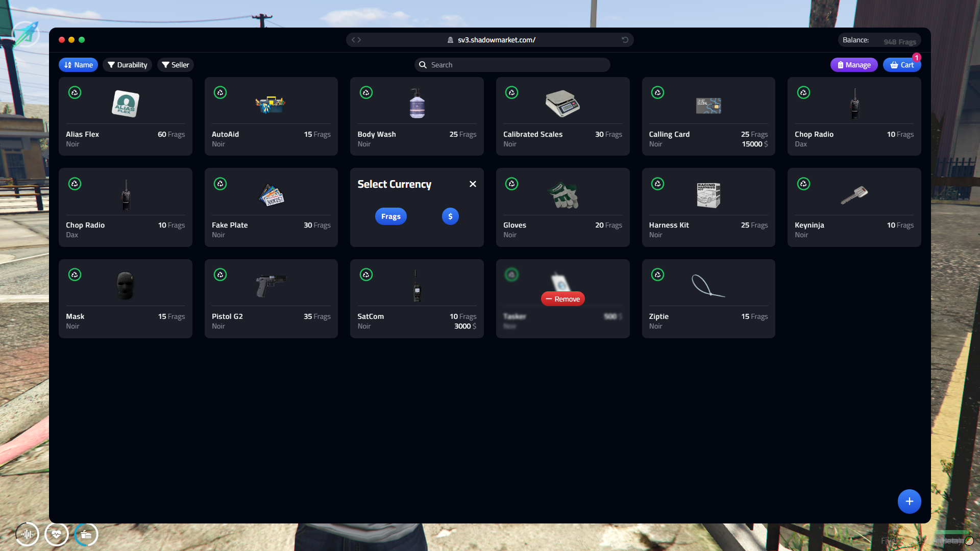Image resolution: width=980 pixels, height=551 pixels.
Task: Sort items by Name
Action: pos(78,65)
